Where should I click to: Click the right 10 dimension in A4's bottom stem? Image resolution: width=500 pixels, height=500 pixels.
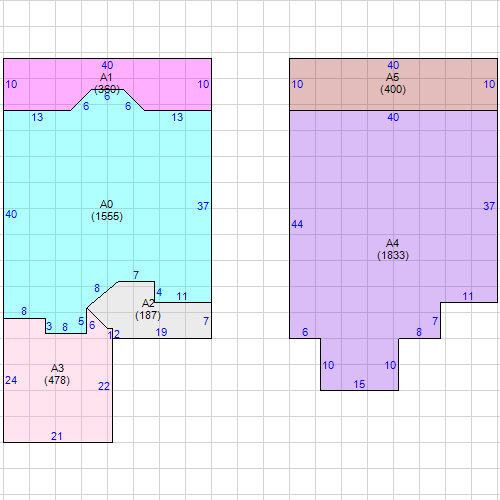pos(390,365)
